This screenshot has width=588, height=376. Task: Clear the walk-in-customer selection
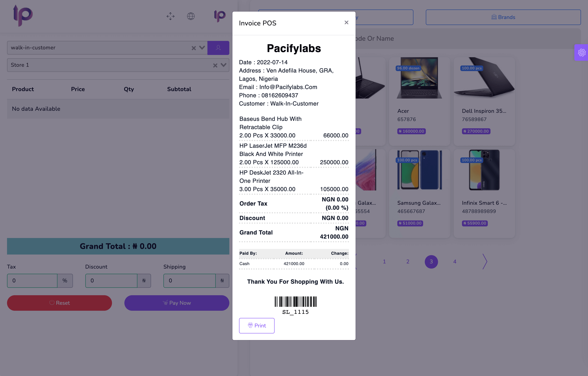pos(194,48)
